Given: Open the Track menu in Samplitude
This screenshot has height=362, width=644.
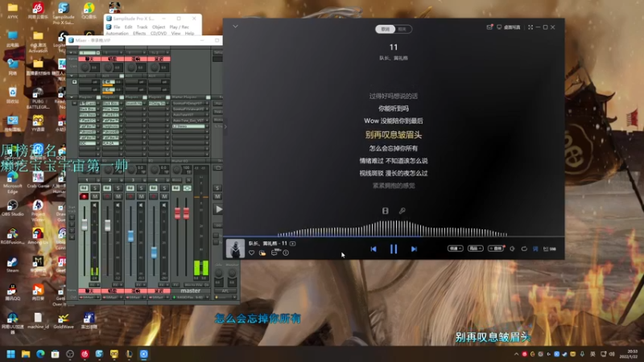Looking at the screenshot, I should [142, 27].
